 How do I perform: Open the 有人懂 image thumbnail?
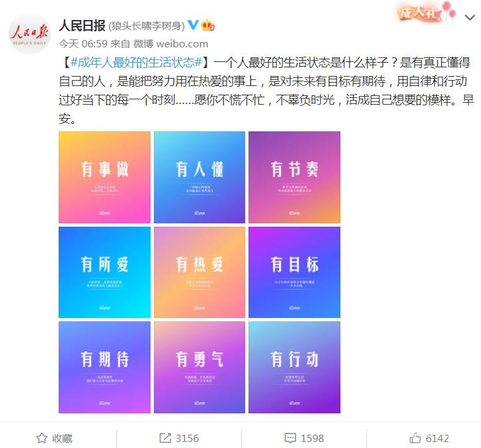pyautogui.click(x=199, y=177)
